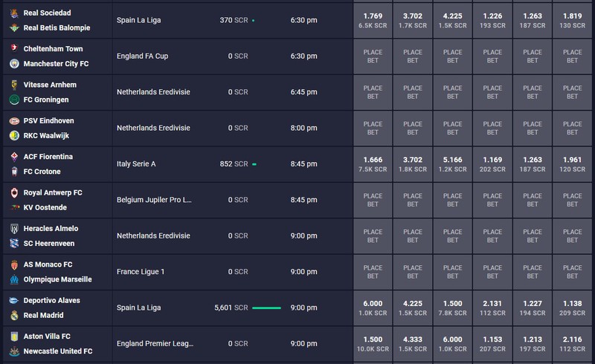The width and height of the screenshot is (595, 364).
Task: Open the Italy Serie A league link
Action: point(136,163)
